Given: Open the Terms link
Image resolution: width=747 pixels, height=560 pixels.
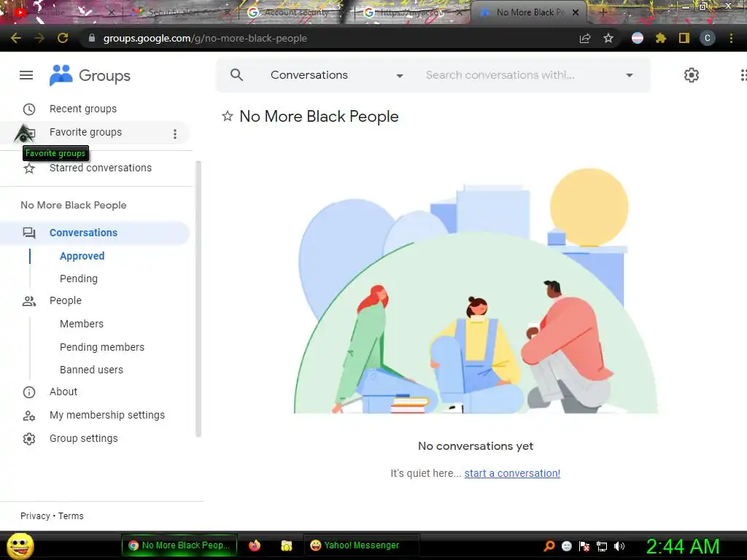Looking at the screenshot, I should [71, 516].
